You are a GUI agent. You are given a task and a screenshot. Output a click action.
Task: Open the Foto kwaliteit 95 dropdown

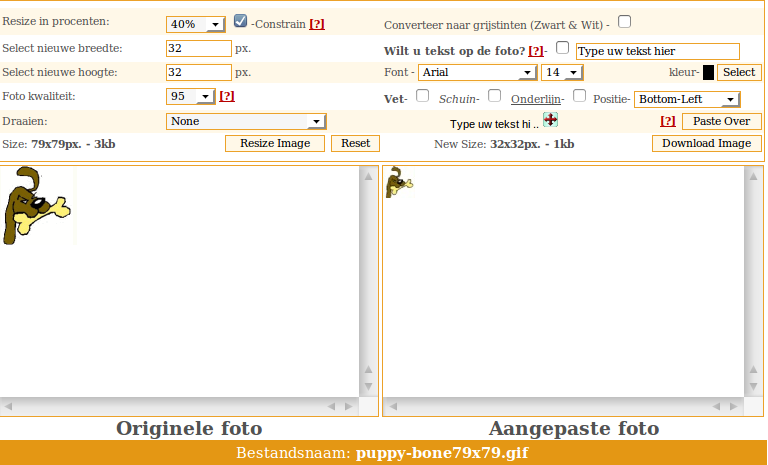191,96
